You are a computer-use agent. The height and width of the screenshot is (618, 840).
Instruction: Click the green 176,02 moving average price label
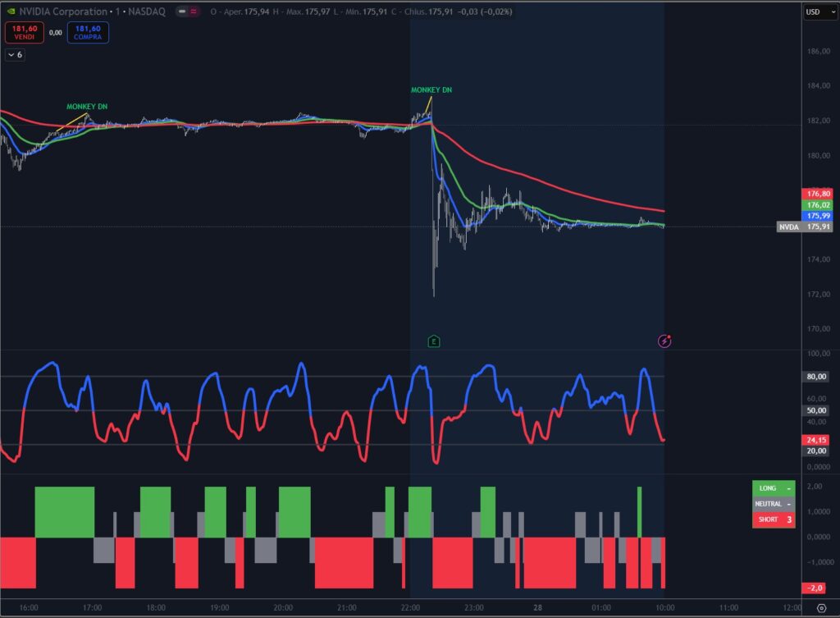[x=819, y=204]
